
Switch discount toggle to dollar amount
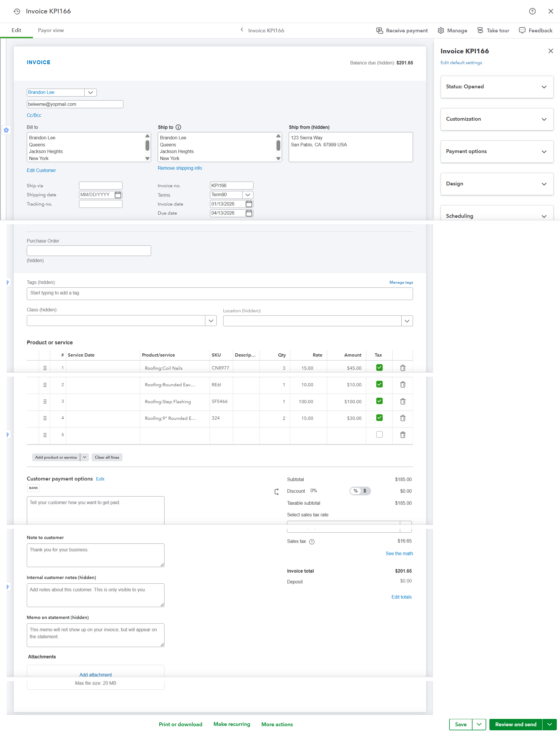click(x=365, y=491)
